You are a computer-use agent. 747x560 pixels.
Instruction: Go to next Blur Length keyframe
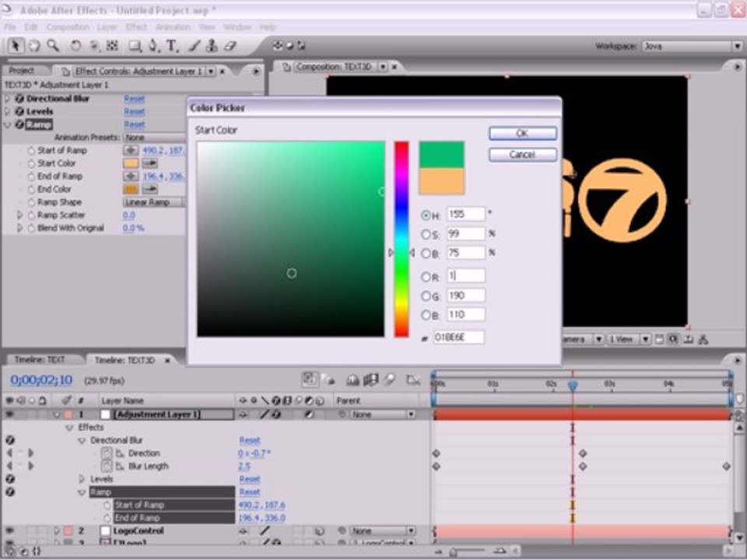tap(31, 466)
